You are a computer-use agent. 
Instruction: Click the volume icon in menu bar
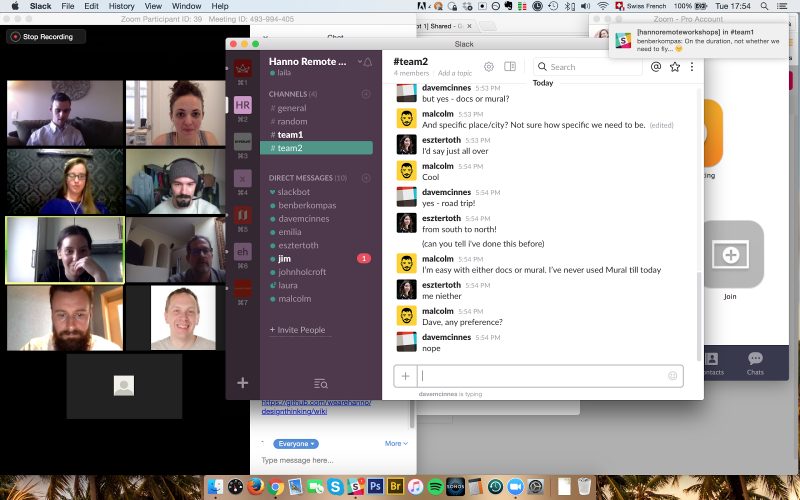(586, 6)
